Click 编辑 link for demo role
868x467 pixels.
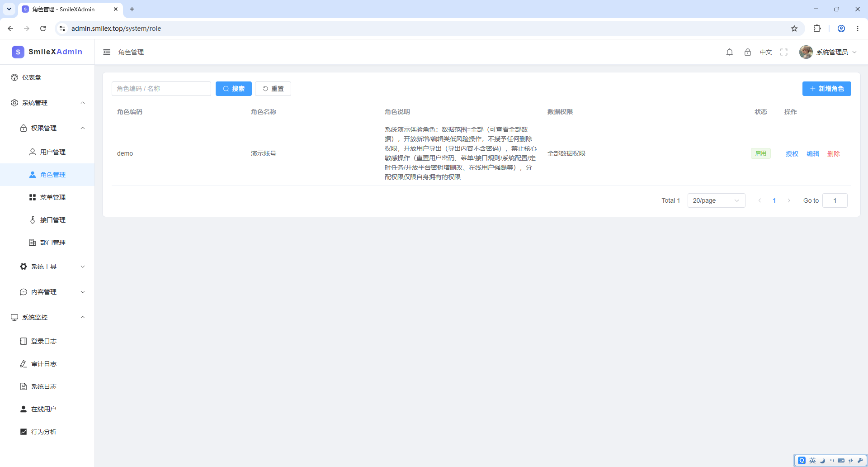[x=813, y=154]
